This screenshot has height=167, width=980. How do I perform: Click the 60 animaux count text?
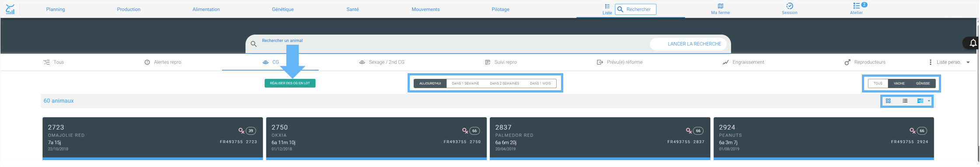59,101
